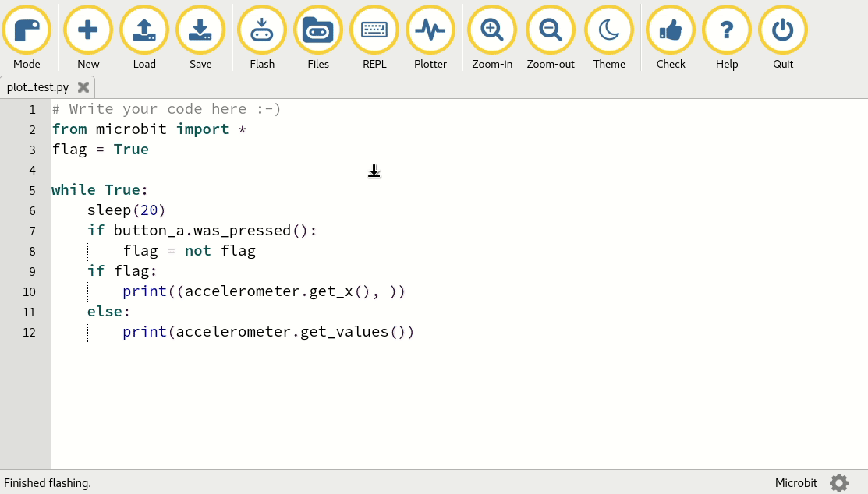This screenshot has width=868, height=494.
Task: Click line number 10 in the margin
Action: [x=29, y=291]
